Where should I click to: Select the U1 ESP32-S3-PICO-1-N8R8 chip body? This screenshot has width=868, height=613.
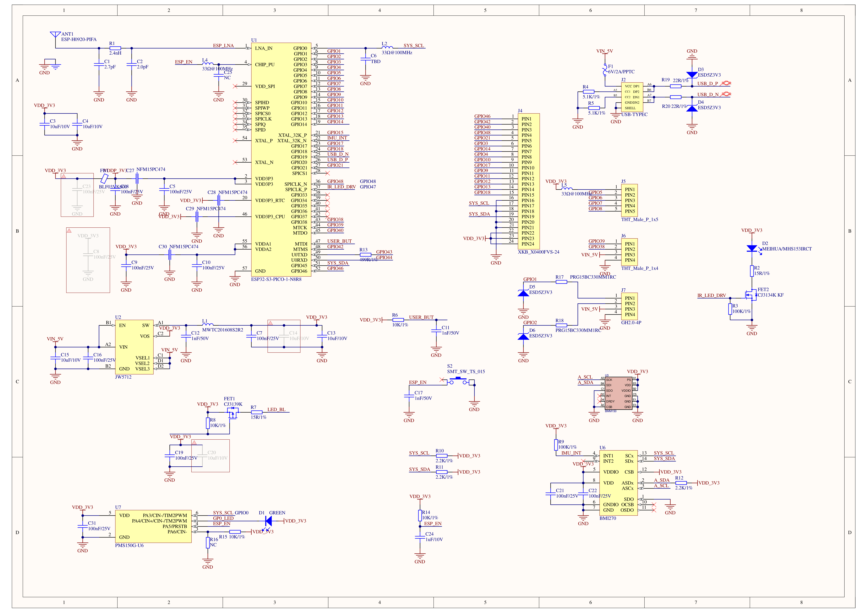[281, 159]
